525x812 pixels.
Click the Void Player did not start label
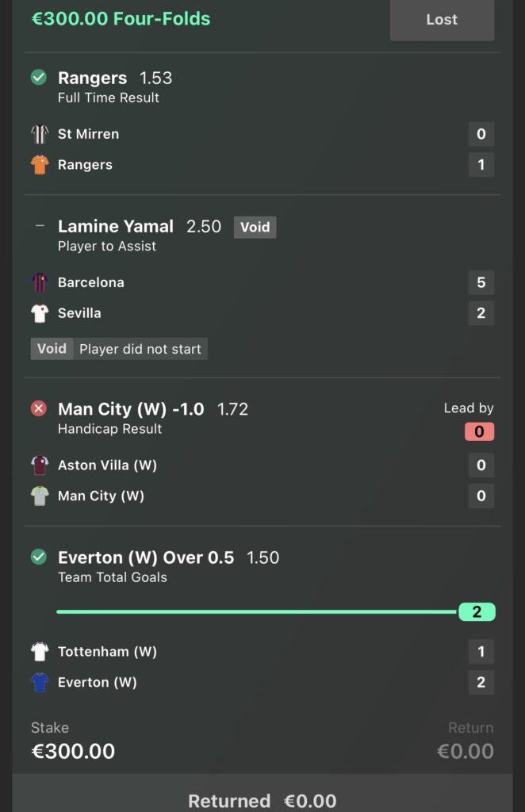pos(119,349)
